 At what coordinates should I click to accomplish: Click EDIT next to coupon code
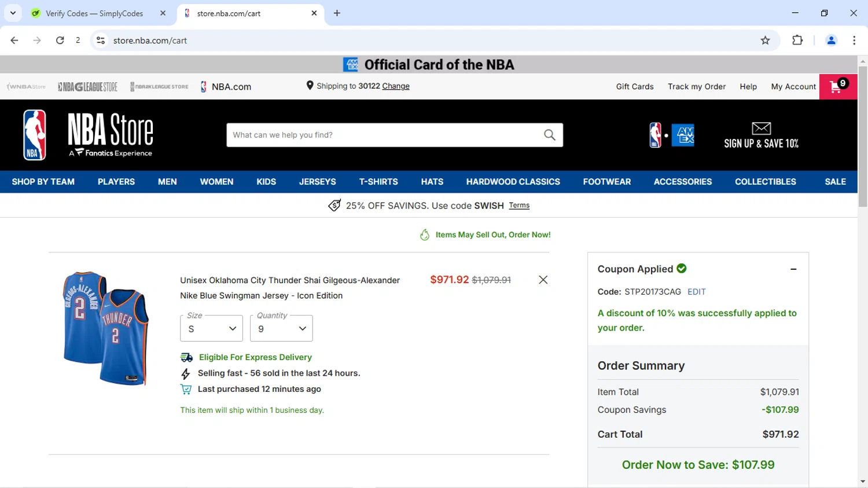pyautogui.click(x=696, y=292)
